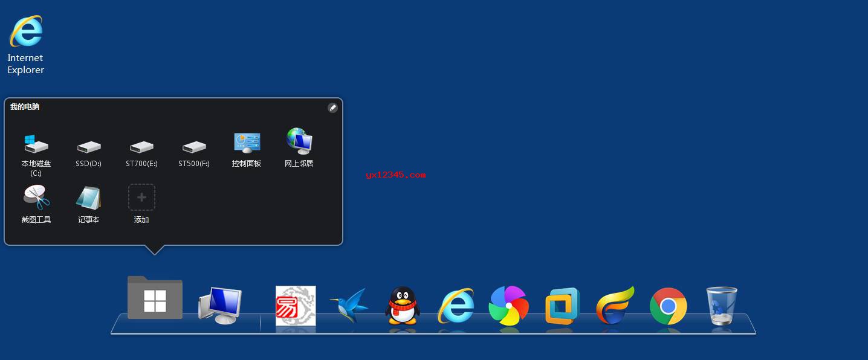
Task: Launch the blue hummingbird app in dock
Action: tap(349, 306)
